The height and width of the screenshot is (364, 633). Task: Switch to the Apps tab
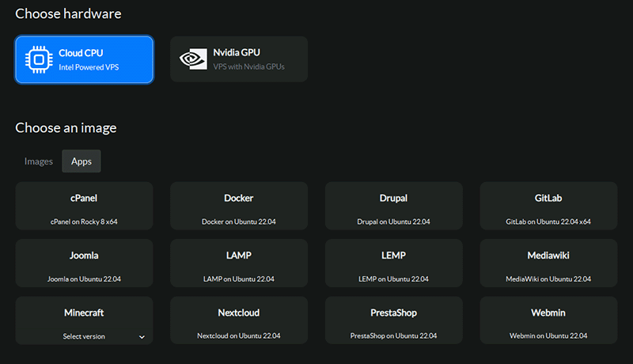click(81, 161)
